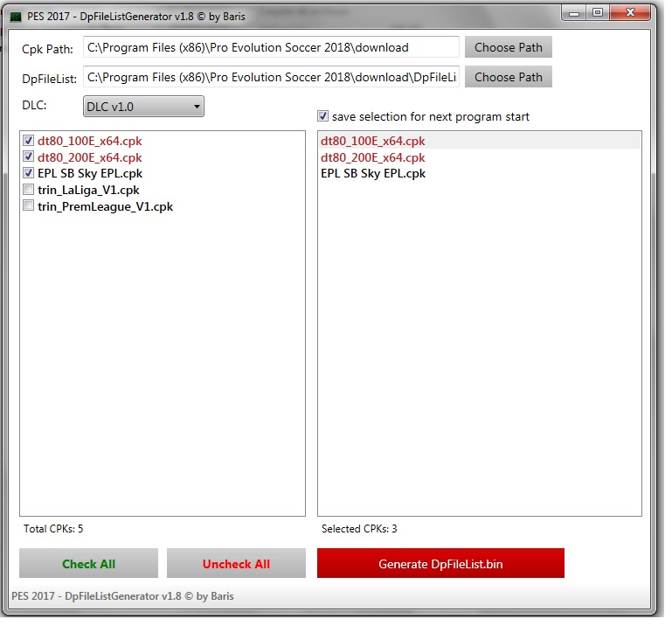Click the Check All button
672x626 pixels.
(89, 563)
